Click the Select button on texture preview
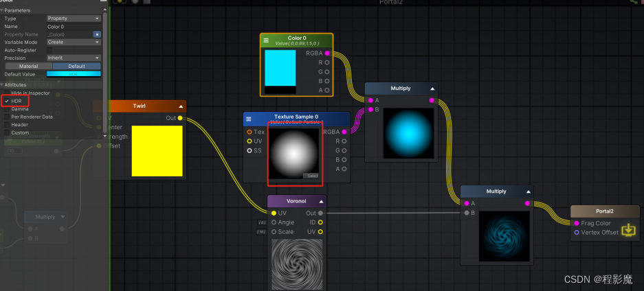This screenshot has width=644, height=291. tap(311, 176)
